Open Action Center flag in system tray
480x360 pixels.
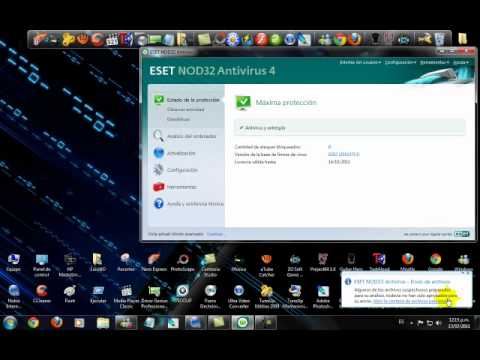coord(420,323)
